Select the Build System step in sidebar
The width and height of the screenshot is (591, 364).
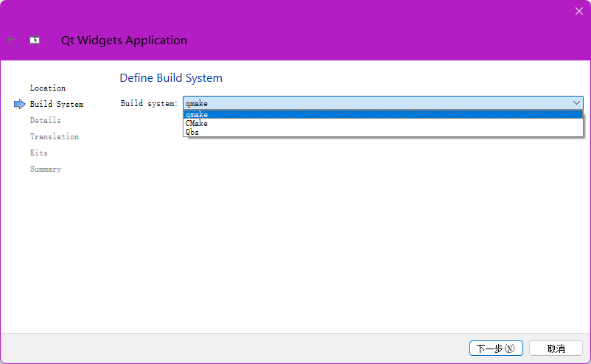click(x=57, y=105)
